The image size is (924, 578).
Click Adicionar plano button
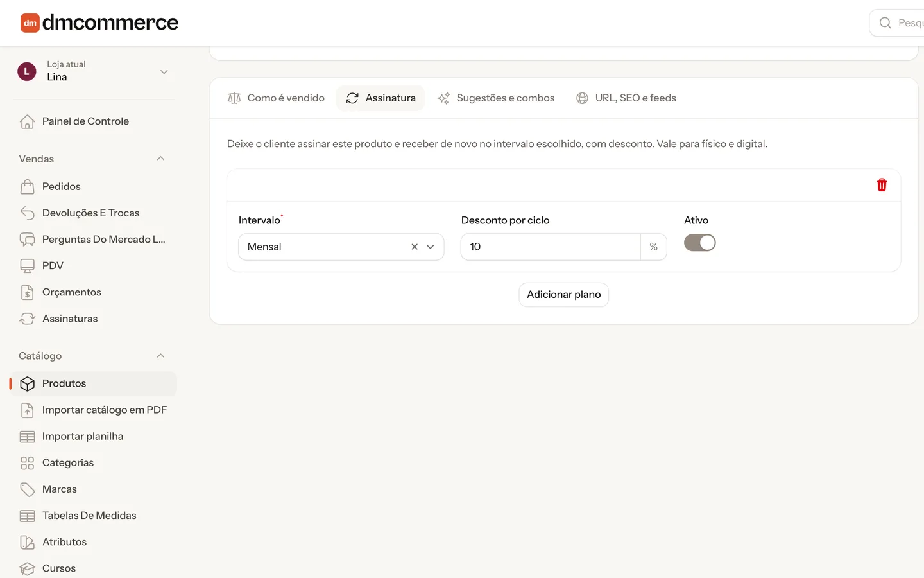(x=564, y=295)
